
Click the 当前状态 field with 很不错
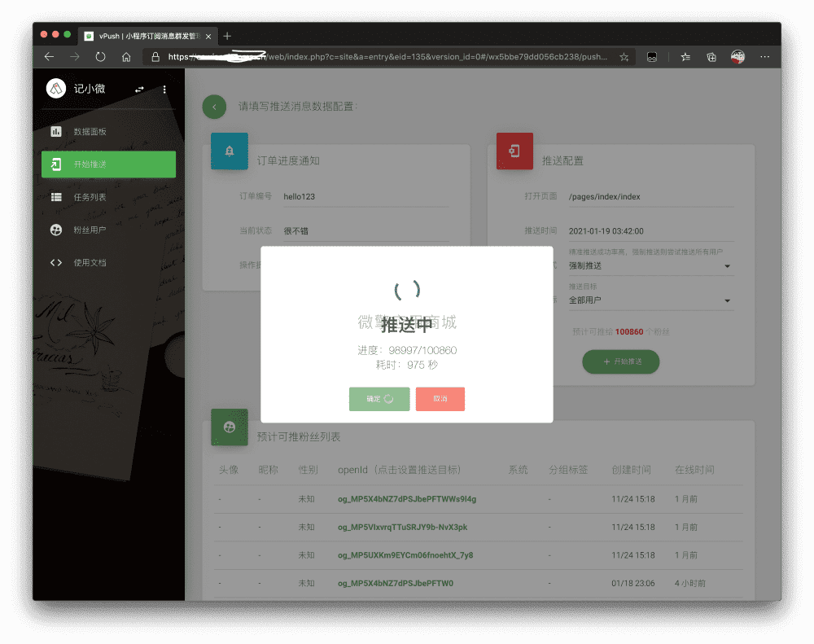coord(366,231)
